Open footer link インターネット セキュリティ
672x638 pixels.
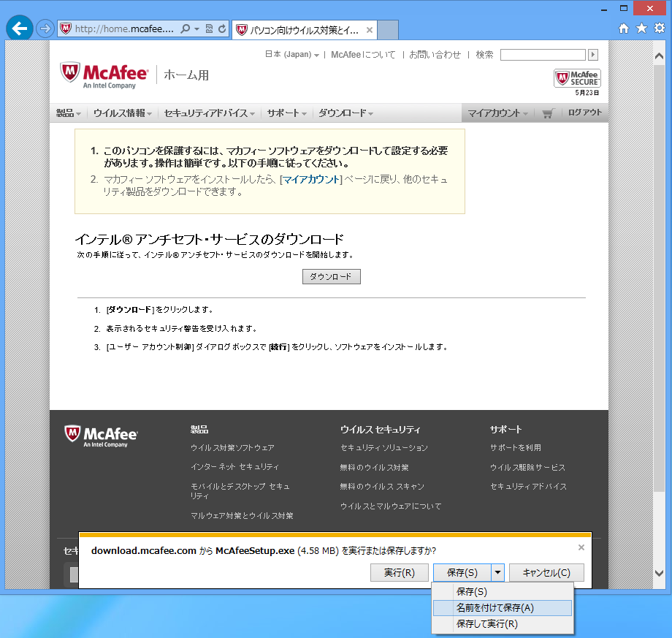(235, 466)
